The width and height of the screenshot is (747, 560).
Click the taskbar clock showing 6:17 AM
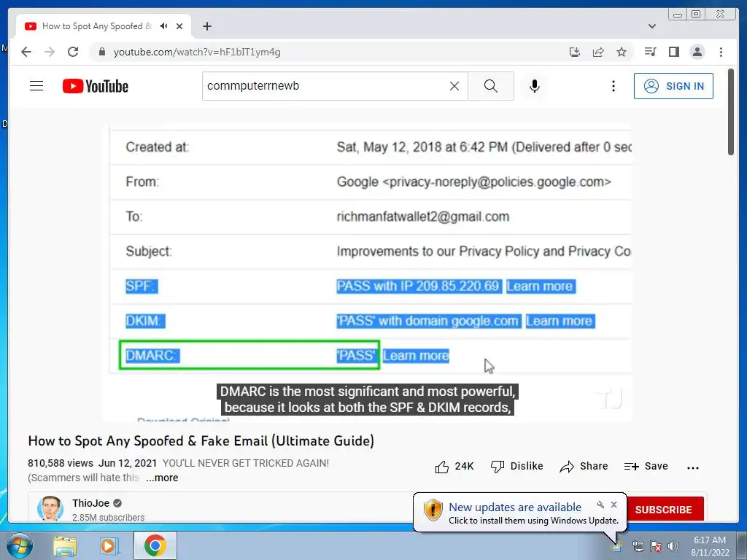[x=710, y=546]
